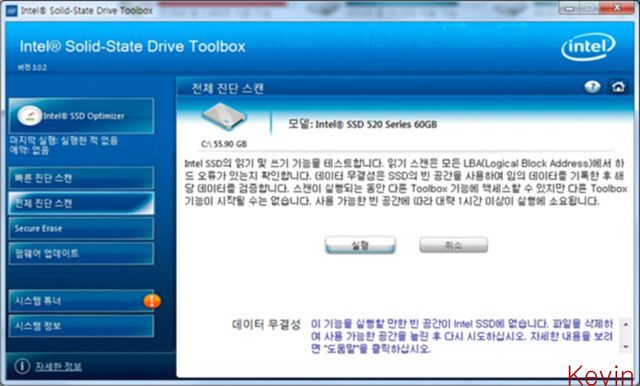Screen dimensions: 640x386
Task: Click the 데이터 무결성 label
Action: tap(266, 325)
